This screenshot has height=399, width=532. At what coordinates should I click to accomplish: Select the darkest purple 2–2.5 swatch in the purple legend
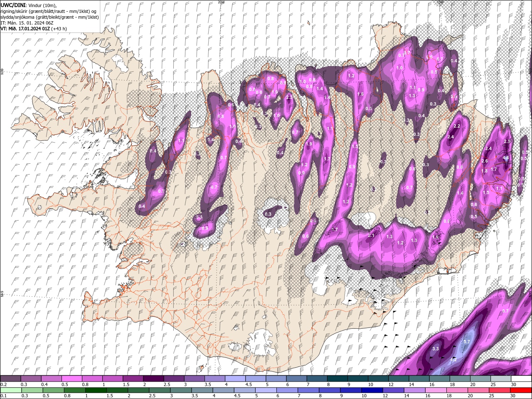(x=153, y=379)
